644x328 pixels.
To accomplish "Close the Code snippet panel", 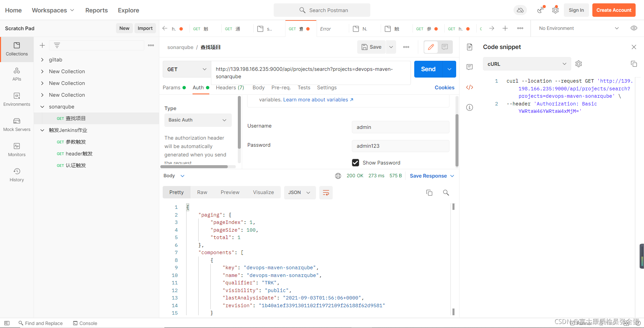I will point(634,47).
